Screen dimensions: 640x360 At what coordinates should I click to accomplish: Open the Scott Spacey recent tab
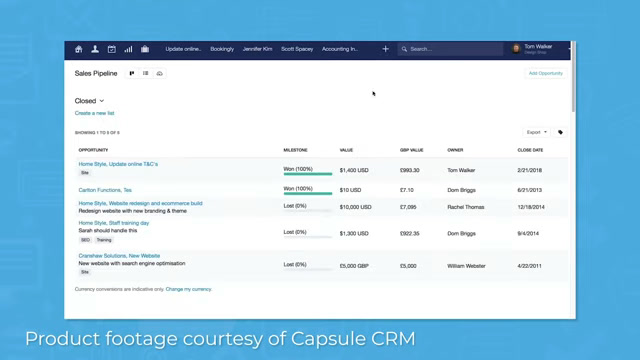click(297, 49)
